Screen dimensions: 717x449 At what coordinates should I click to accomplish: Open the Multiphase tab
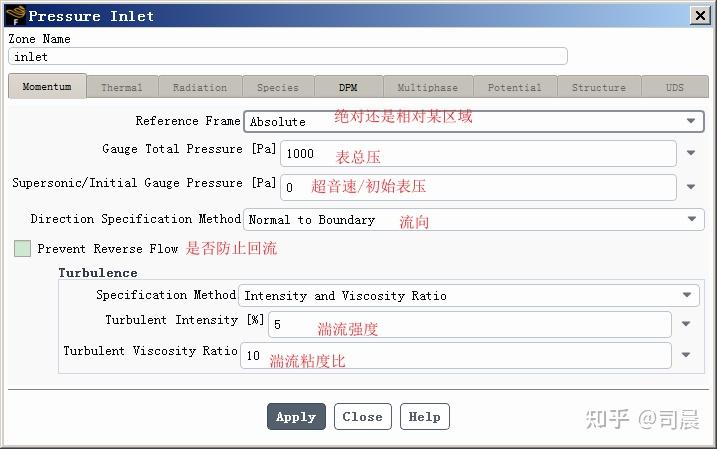428,87
